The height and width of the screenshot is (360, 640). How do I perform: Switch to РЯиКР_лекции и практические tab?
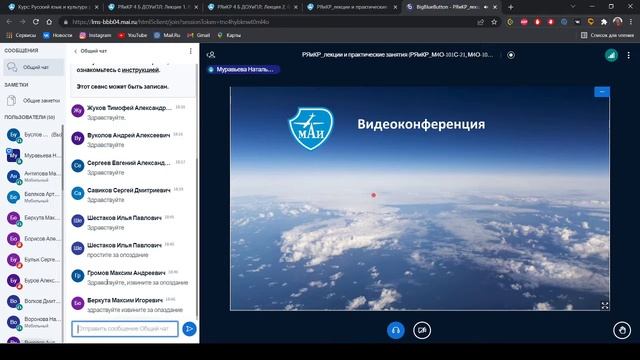(x=353, y=7)
